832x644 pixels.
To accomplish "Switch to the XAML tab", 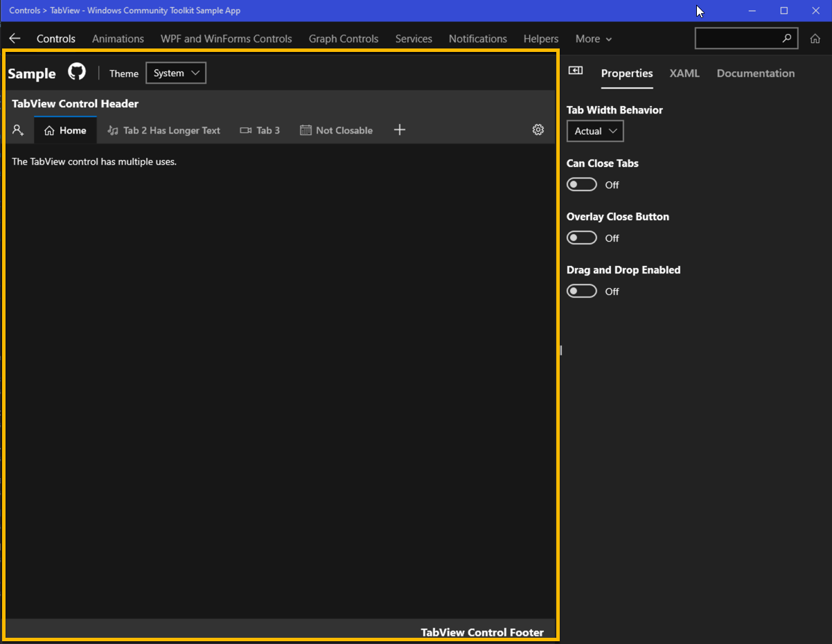I will tap(684, 73).
